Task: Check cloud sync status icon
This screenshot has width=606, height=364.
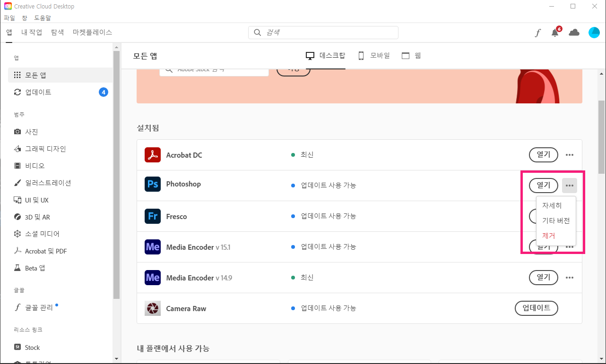Action: (574, 33)
